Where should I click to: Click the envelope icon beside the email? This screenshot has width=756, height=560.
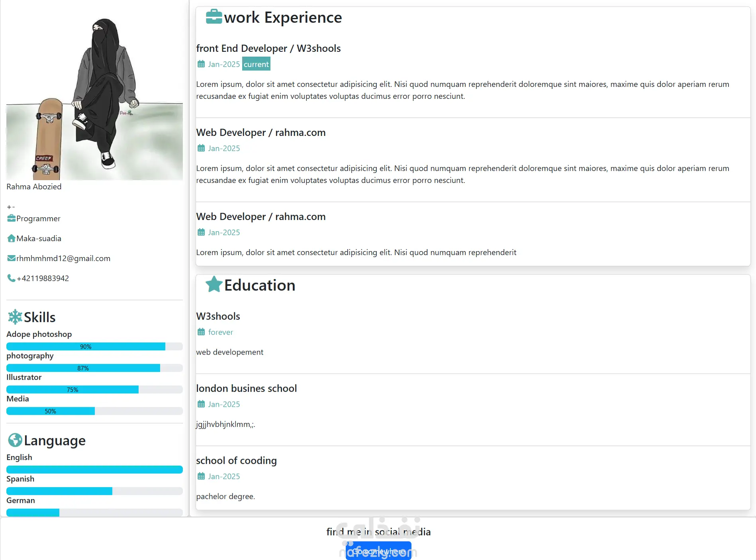point(11,258)
